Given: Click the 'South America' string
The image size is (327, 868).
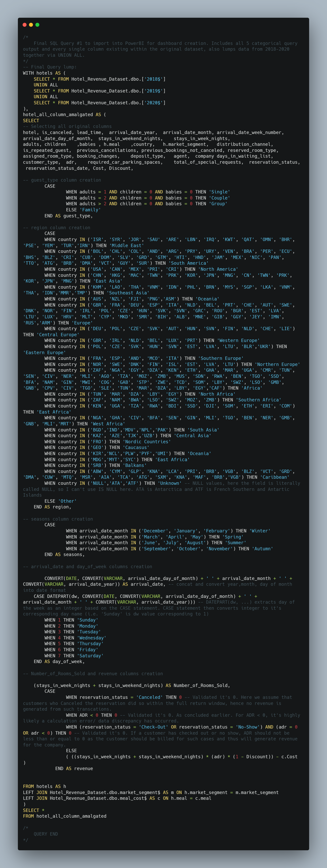Looking at the screenshot, I should [x=189, y=263].
